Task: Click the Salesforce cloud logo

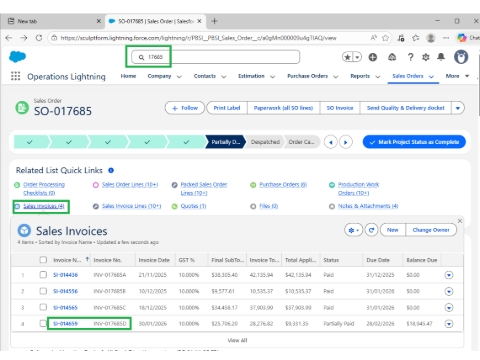Action: [17, 57]
